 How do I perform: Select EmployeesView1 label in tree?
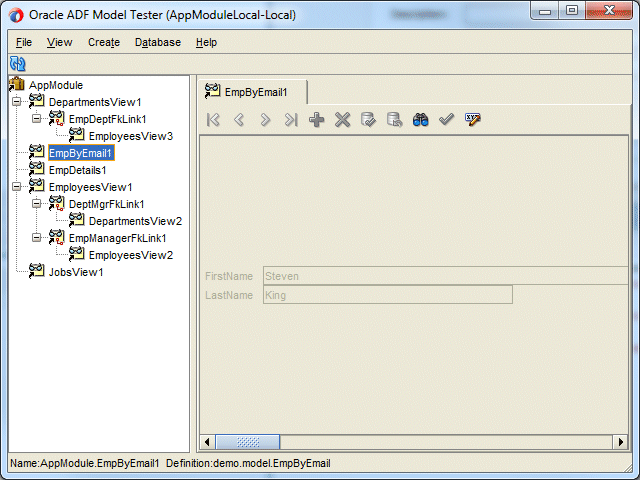coord(91,187)
